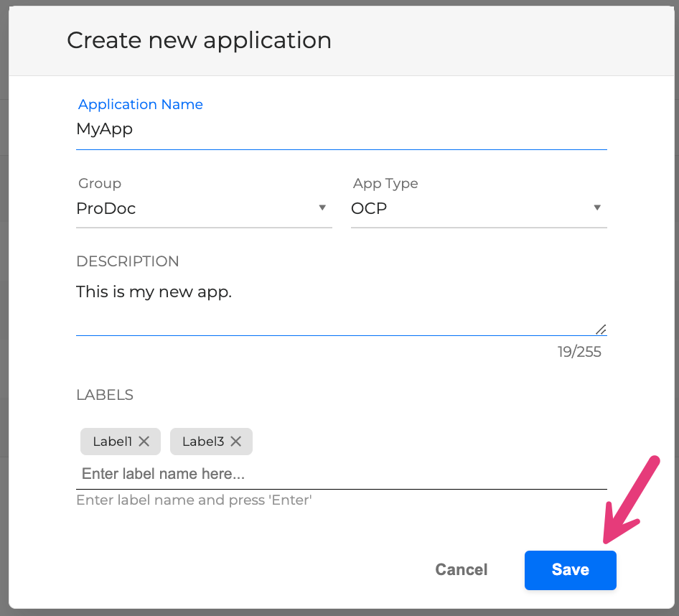Click the 'Enter label name here...' input

[x=341, y=475]
